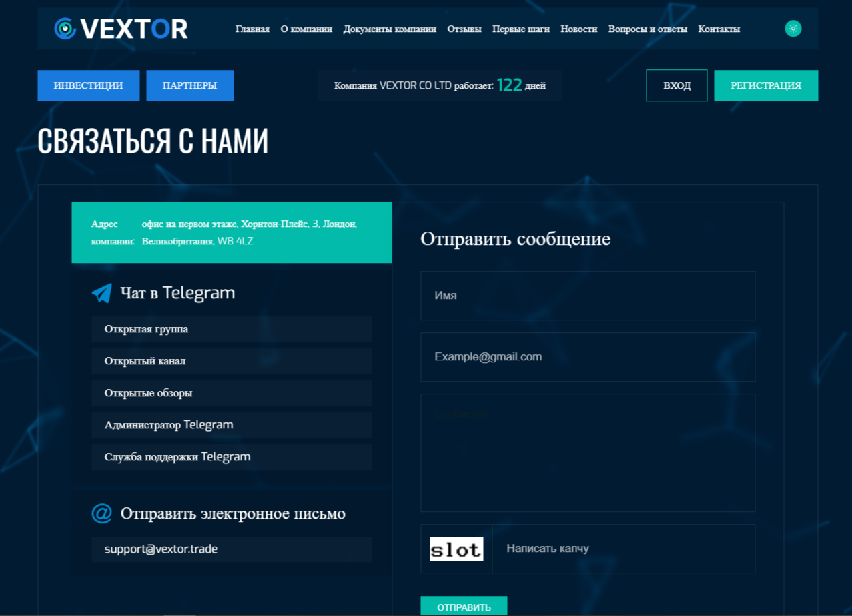852x616 pixels.
Task: Click the 122 дней working counter
Action: click(440, 85)
